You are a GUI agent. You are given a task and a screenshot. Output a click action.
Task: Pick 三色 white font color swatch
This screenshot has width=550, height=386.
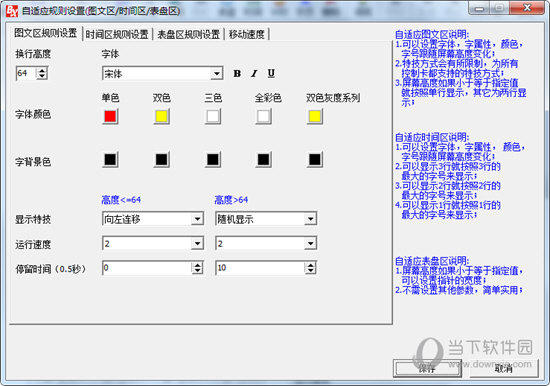coord(213,117)
